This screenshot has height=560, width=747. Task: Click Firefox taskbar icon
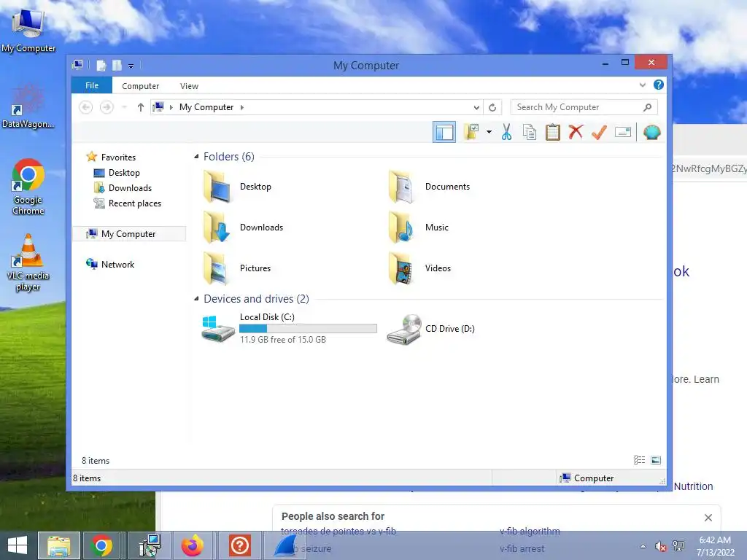[193, 545]
